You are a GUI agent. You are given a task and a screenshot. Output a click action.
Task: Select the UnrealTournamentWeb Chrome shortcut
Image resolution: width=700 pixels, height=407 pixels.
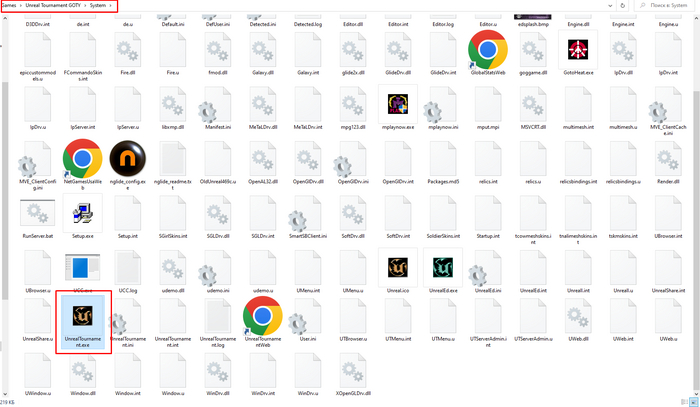(262, 323)
